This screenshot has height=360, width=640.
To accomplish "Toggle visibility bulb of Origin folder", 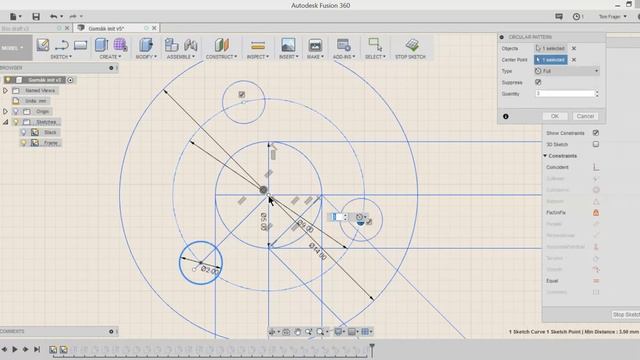I will (x=16, y=111).
